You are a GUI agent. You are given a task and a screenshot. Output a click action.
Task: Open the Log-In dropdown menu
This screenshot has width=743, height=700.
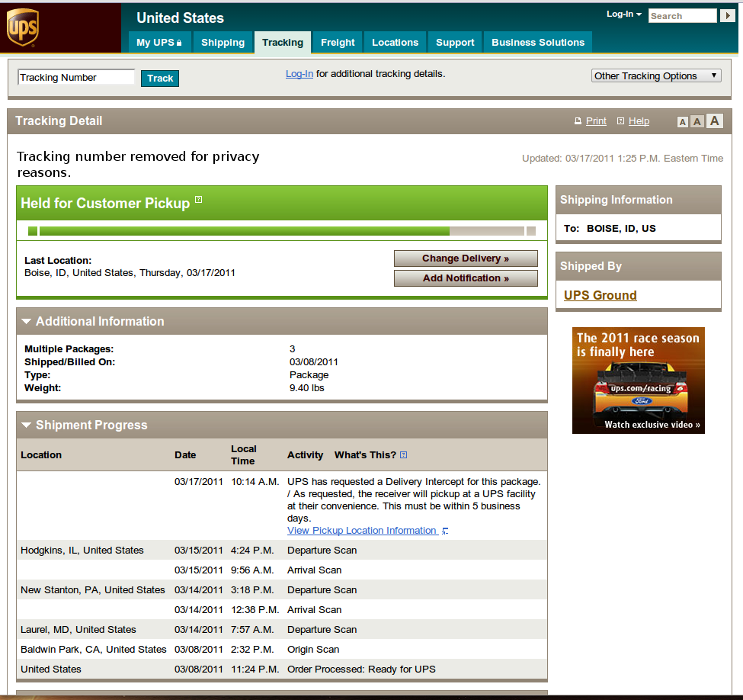click(x=624, y=14)
